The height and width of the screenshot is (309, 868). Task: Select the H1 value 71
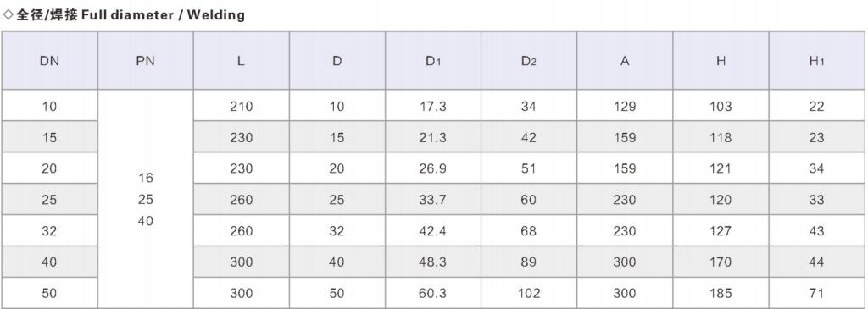click(x=817, y=292)
